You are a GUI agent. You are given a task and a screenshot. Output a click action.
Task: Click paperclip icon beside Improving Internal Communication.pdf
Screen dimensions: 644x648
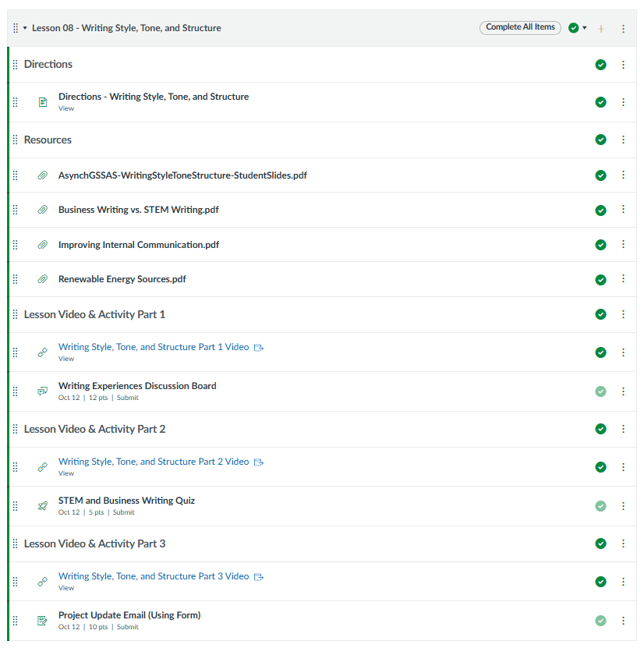coord(43,245)
